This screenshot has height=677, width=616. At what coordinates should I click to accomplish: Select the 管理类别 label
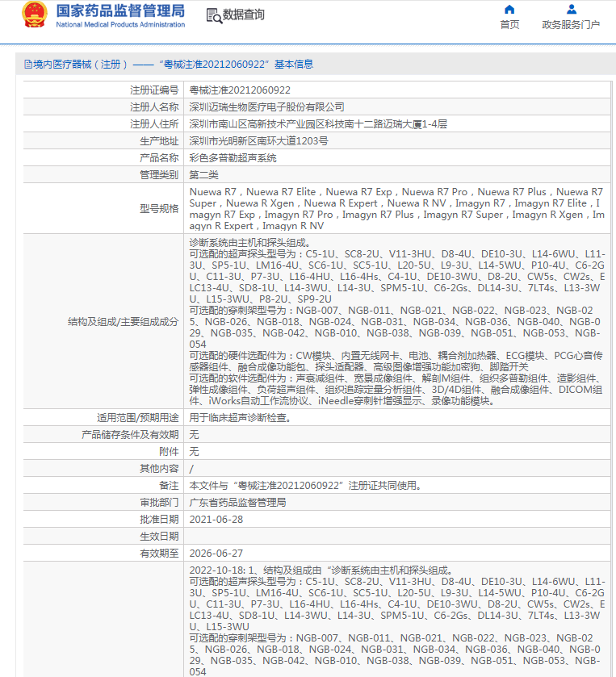point(159,175)
